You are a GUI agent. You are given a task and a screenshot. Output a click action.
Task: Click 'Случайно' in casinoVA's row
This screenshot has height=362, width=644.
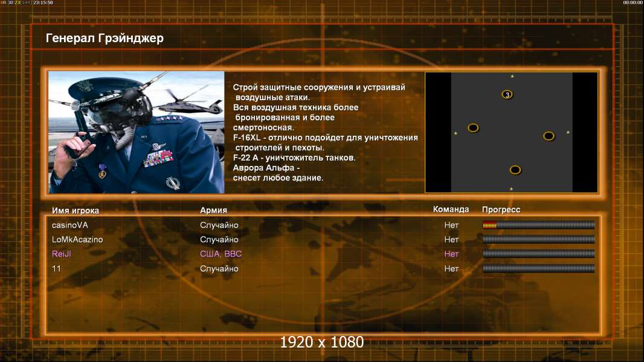pyautogui.click(x=219, y=225)
